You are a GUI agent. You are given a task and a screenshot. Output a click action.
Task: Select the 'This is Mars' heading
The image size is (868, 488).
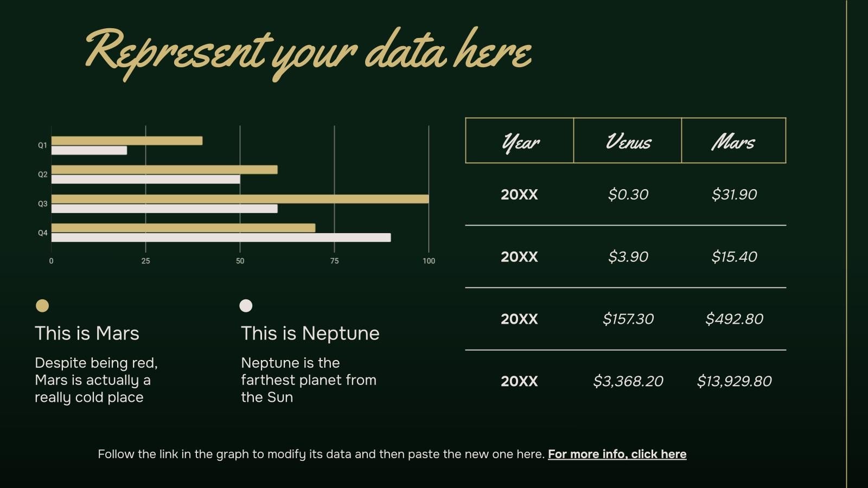click(x=87, y=333)
